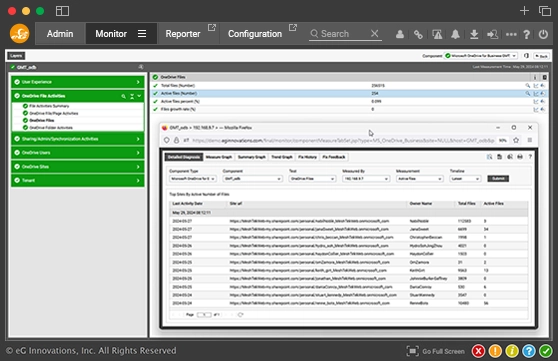Switch to the Summary Graph tab

252,157
